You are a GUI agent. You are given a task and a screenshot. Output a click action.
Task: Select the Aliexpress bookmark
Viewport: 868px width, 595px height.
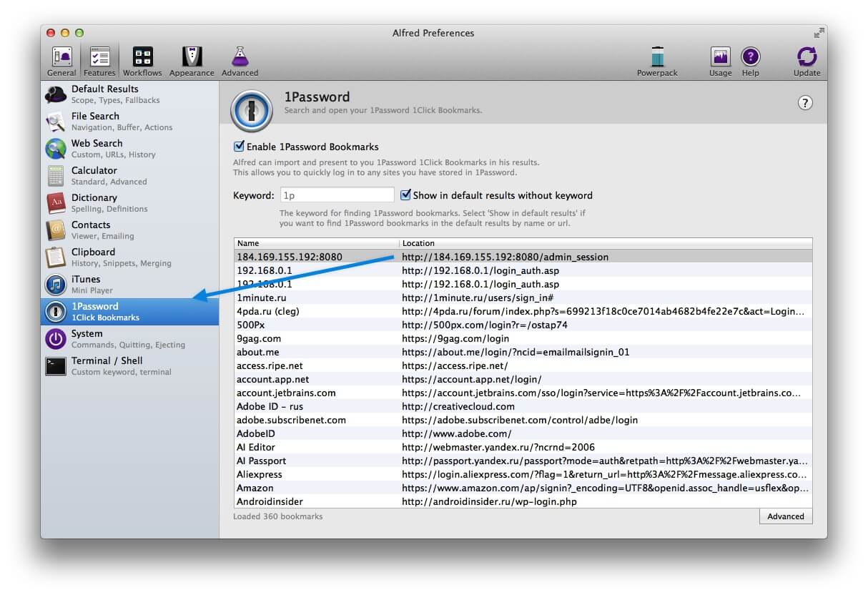tap(523, 474)
